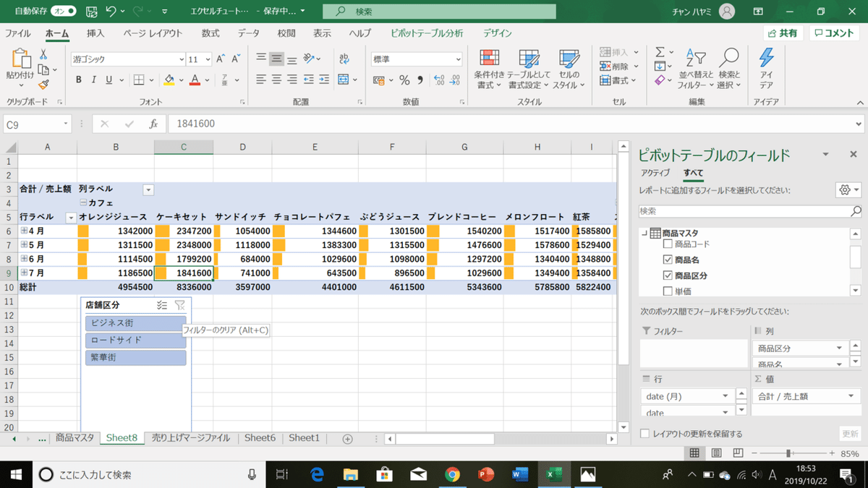Toggle multi-select icon in 店舗区分 slicer

[x=162, y=306]
